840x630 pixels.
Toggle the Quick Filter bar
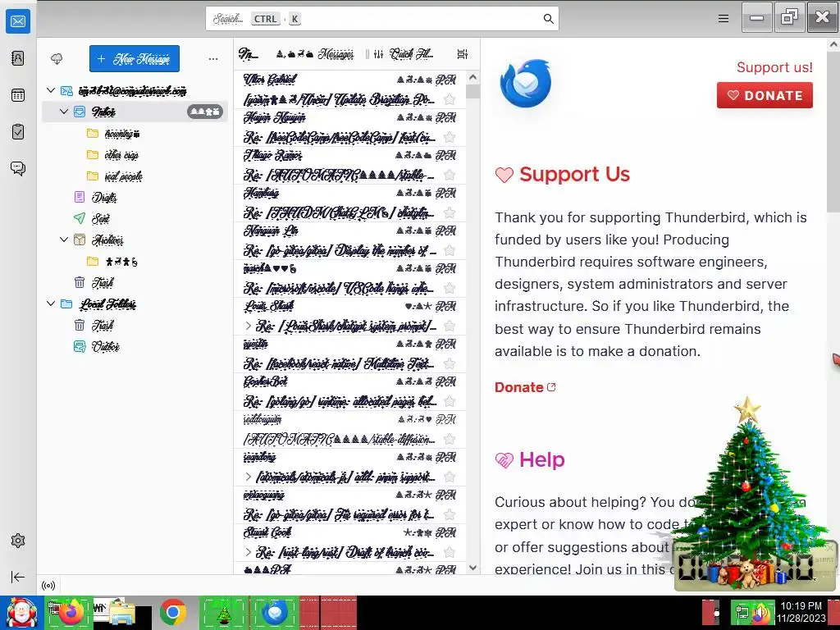tap(403, 53)
